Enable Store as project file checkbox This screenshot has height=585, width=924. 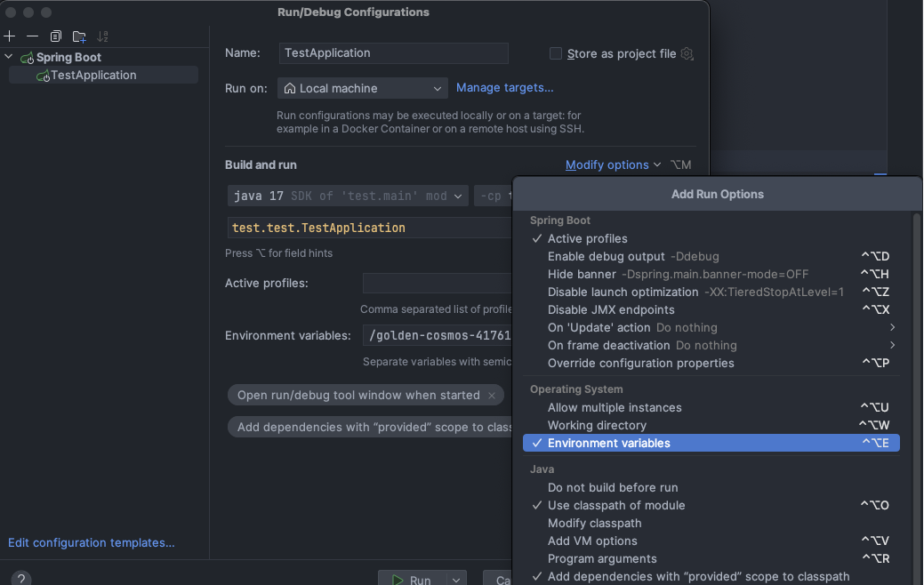556,53
